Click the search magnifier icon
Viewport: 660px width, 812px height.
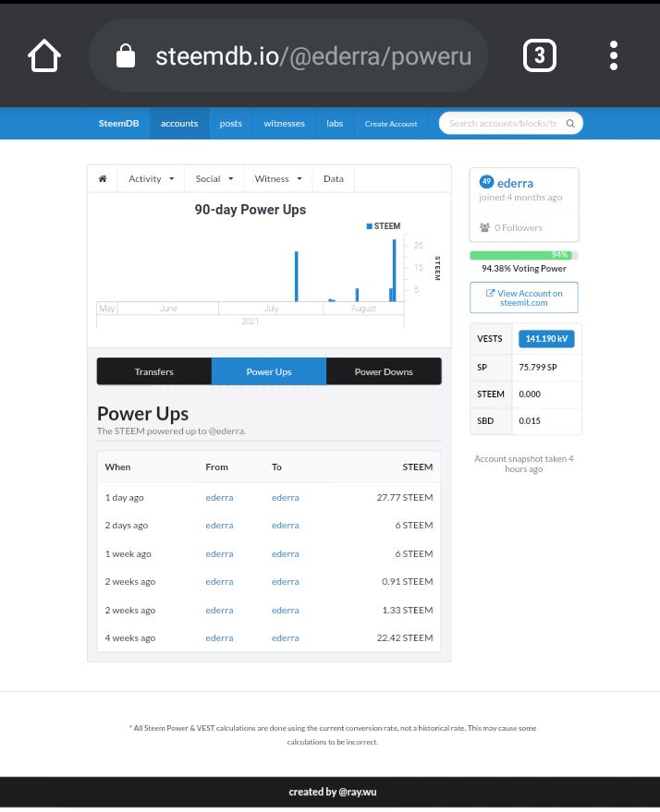[x=570, y=123]
